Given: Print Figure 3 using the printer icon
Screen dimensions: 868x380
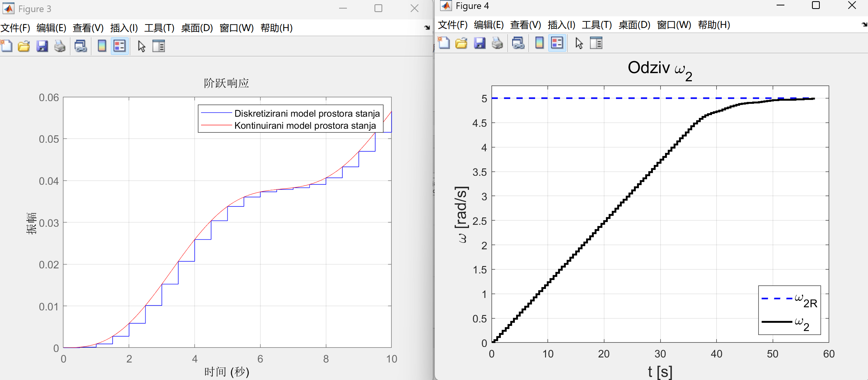Looking at the screenshot, I should tap(60, 46).
